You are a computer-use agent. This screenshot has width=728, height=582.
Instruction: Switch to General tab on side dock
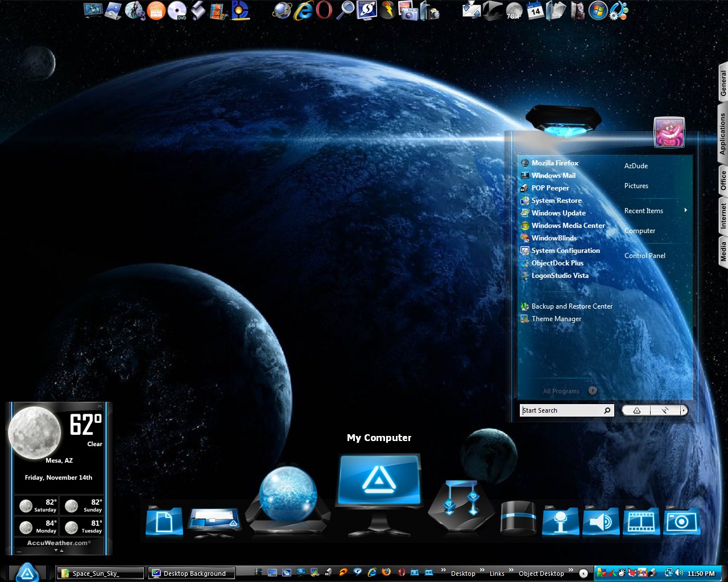[723, 82]
